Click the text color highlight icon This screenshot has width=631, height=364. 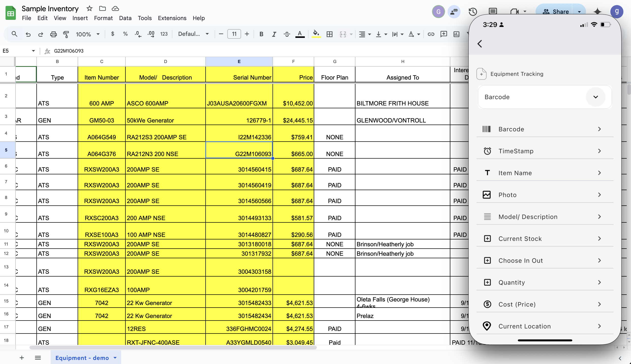pyautogui.click(x=316, y=34)
